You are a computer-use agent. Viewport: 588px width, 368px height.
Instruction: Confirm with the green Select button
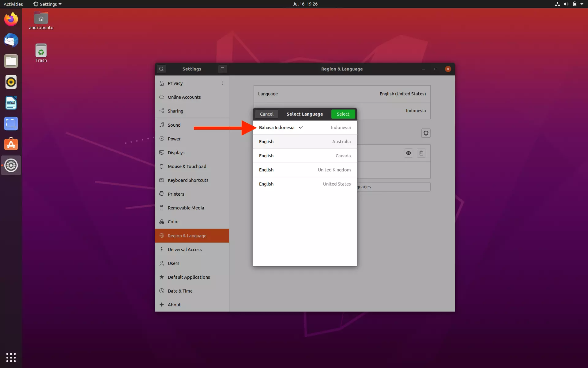click(x=343, y=114)
